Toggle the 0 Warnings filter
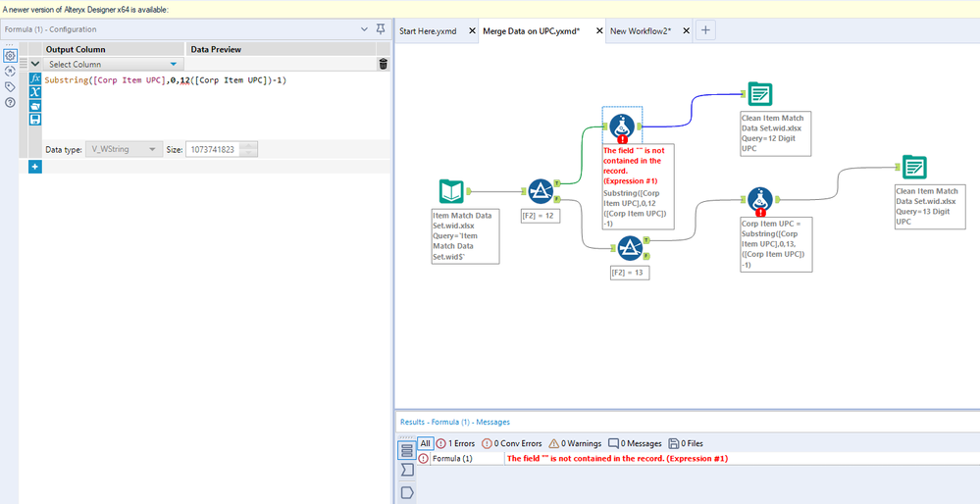Image resolution: width=980 pixels, height=504 pixels. pyautogui.click(x=575, y=443)
